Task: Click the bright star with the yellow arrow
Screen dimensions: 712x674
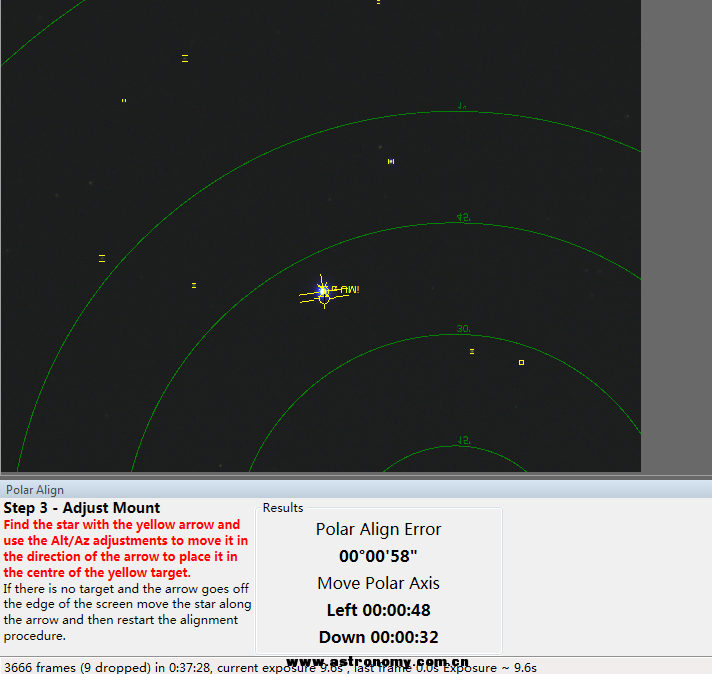Action: pos(323,291)
